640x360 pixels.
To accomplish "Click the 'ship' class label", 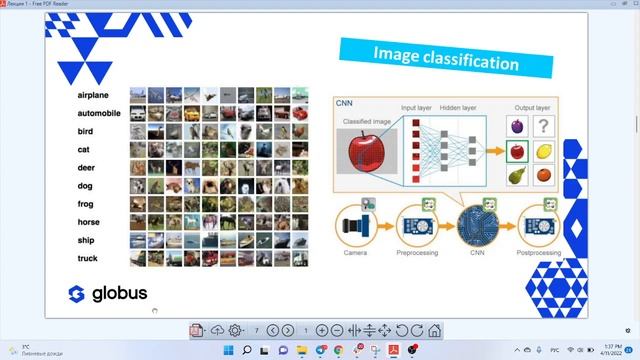I will tap(86, 240).
